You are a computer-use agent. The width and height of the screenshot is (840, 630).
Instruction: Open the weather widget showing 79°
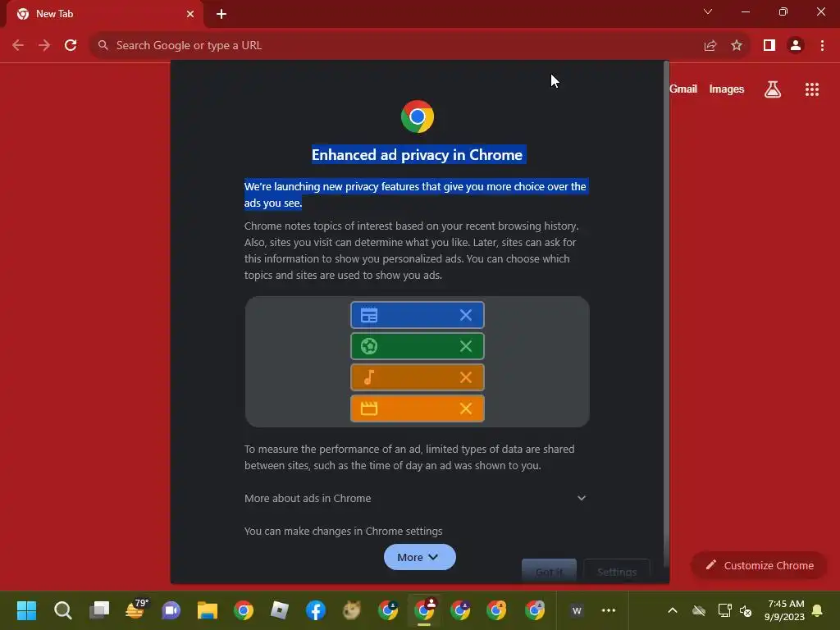pos(135,609)
